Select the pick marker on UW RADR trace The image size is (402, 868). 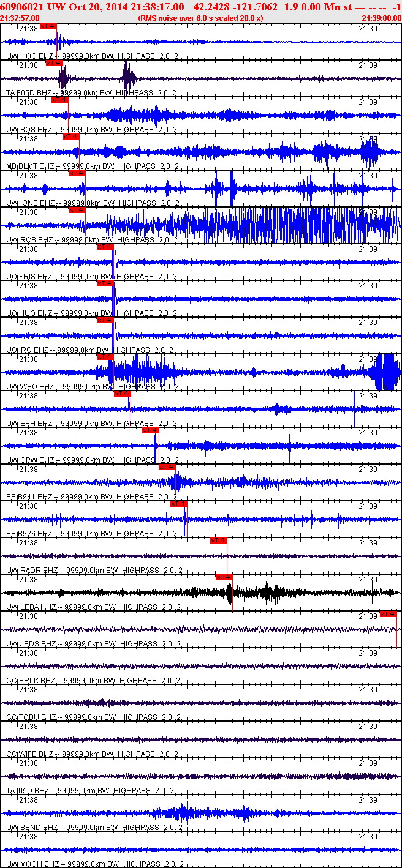click(219, 540)
